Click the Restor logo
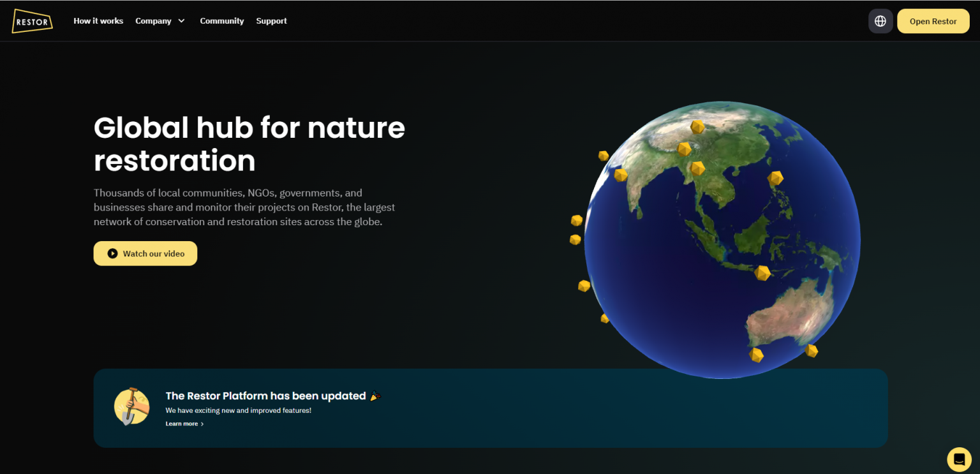The height and width of the screenshot is (474, 980). pos(32,21)
